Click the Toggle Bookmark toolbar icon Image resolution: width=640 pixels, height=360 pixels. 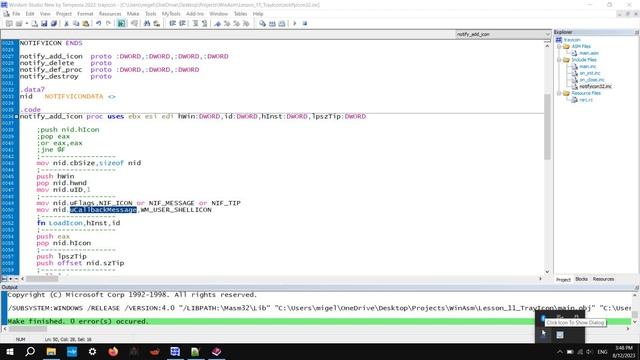coord(217,24)
